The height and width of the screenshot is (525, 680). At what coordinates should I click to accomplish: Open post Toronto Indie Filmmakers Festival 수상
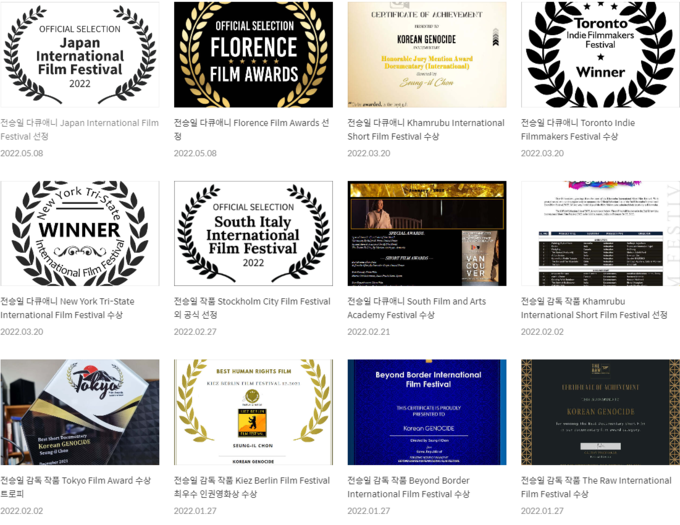tap(578, 130)
